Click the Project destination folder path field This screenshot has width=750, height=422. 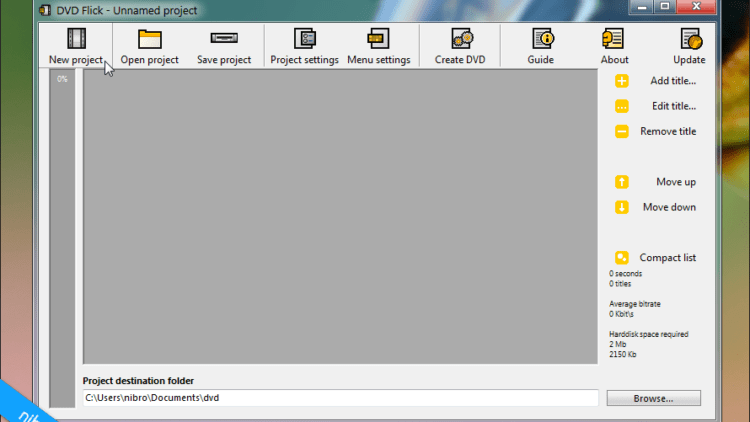tap(340, 398)
